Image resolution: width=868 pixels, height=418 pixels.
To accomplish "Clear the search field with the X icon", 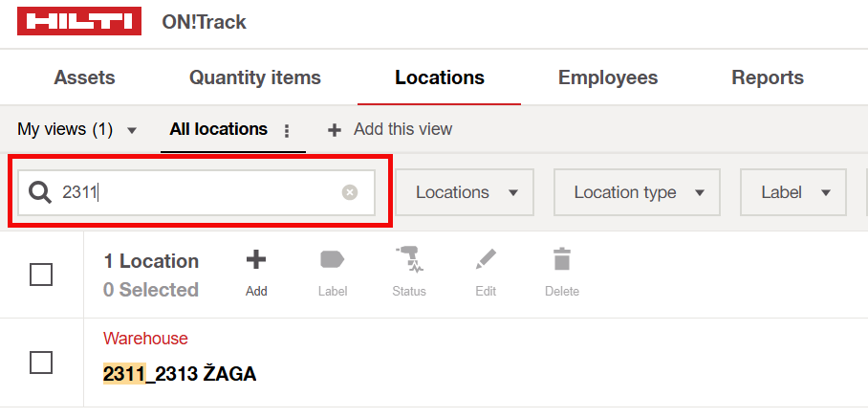I will [350, 192].
